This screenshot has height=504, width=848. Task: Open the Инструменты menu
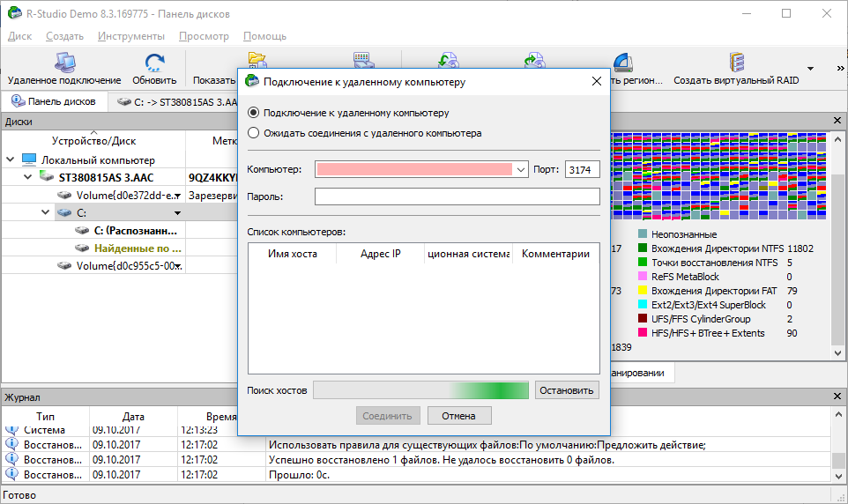click(x=130, y=36)
